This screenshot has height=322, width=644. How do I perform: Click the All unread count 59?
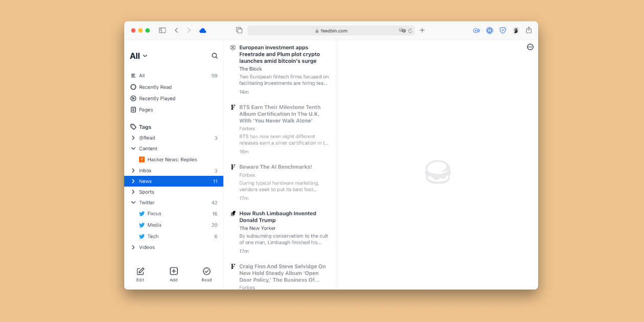[x=215, y=76]
